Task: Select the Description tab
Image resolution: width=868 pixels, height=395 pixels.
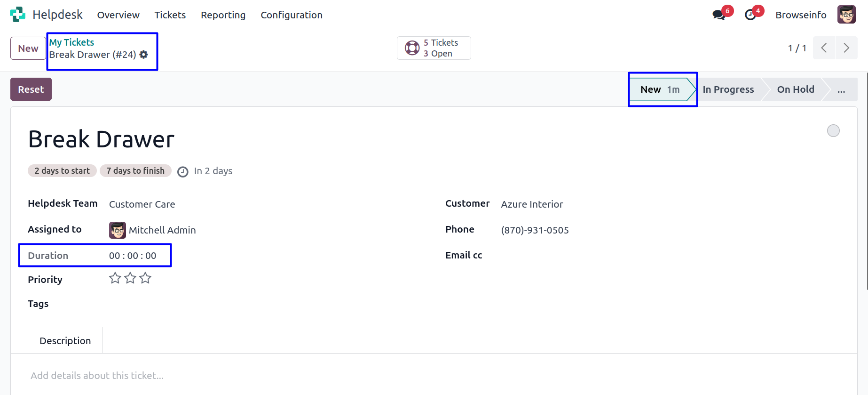Action: tap(65, 340)
